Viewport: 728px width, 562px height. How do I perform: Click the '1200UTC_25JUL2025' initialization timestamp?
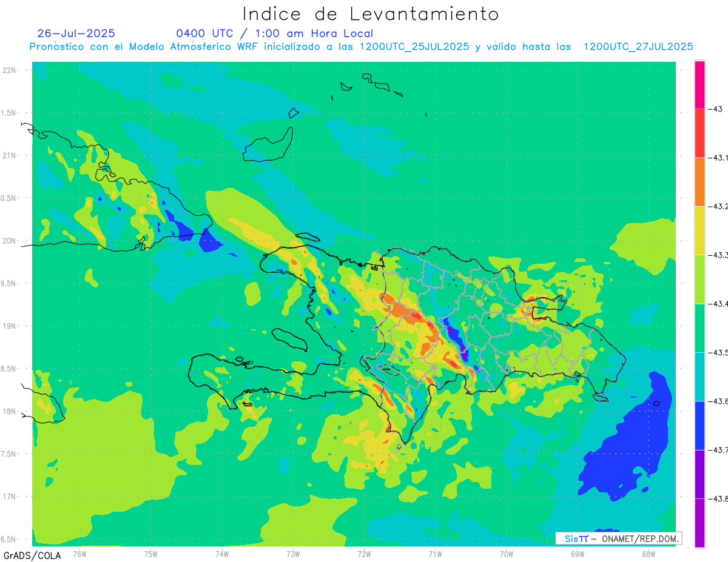coord(414,47)
